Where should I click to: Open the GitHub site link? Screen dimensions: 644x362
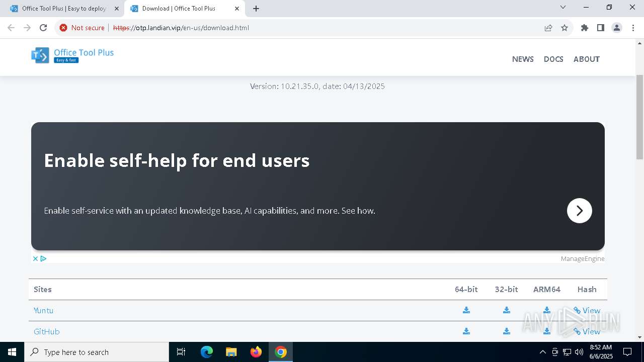47,331
